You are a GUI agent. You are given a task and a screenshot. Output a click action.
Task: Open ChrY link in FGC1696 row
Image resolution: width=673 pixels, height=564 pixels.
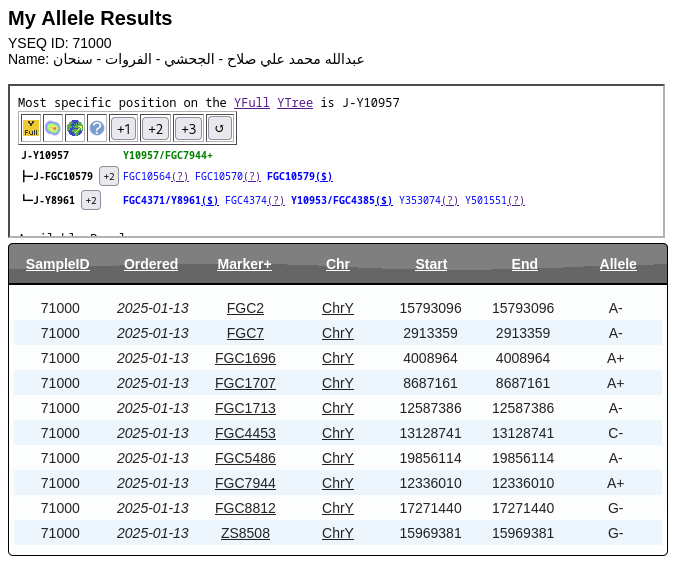338,358
